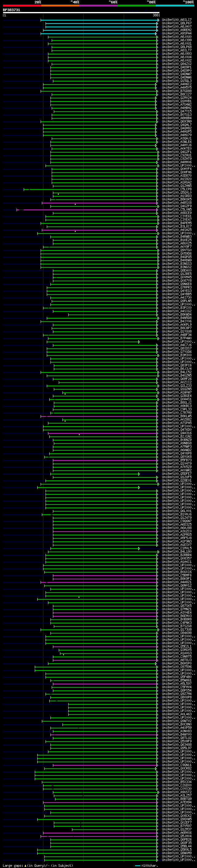Select hit UniRef100_A8J399

click(x=177, y=40)
